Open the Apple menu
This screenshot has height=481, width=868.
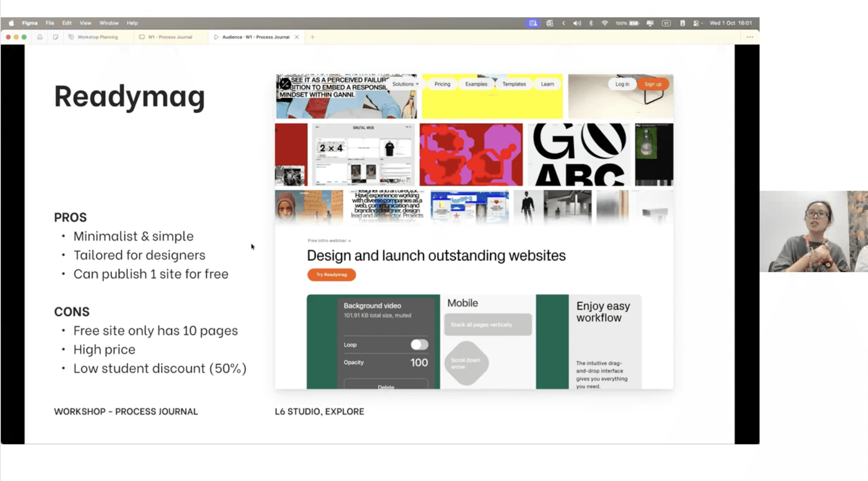[11, 23]
